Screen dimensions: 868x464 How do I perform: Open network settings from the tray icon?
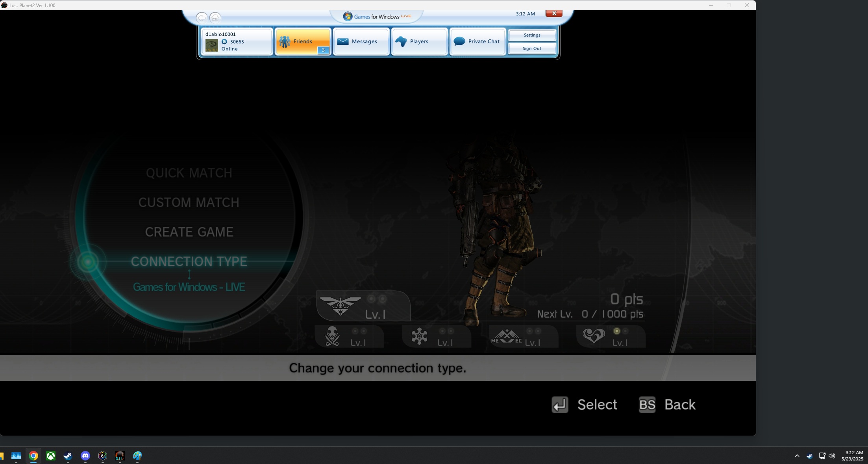tap(822, 456)
